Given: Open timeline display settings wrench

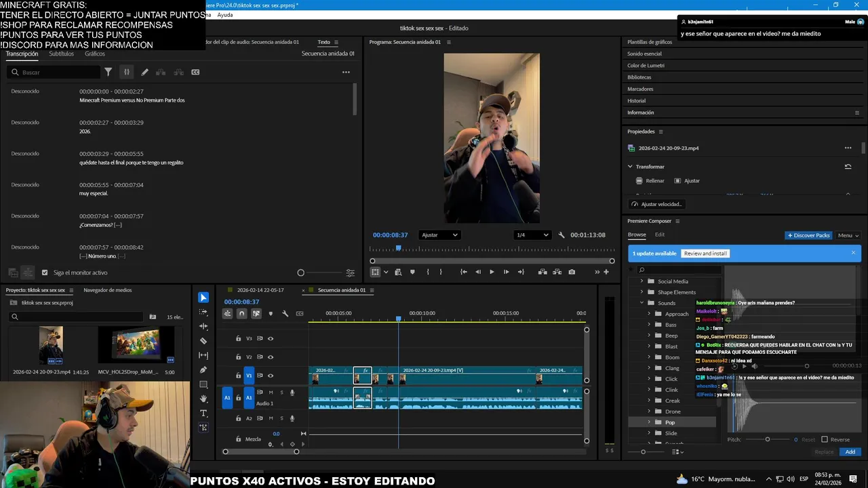Looking at the screenshot, I should pos(285,314).
